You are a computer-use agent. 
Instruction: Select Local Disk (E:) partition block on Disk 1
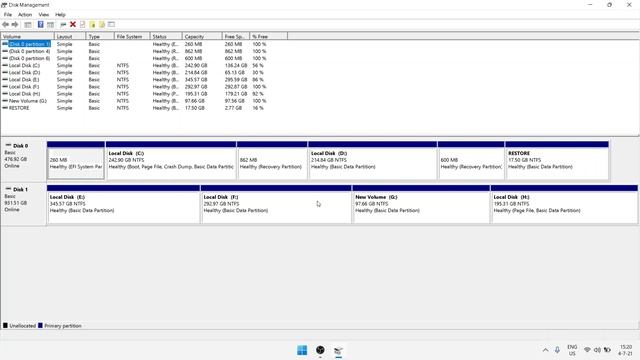pos(124,204)
